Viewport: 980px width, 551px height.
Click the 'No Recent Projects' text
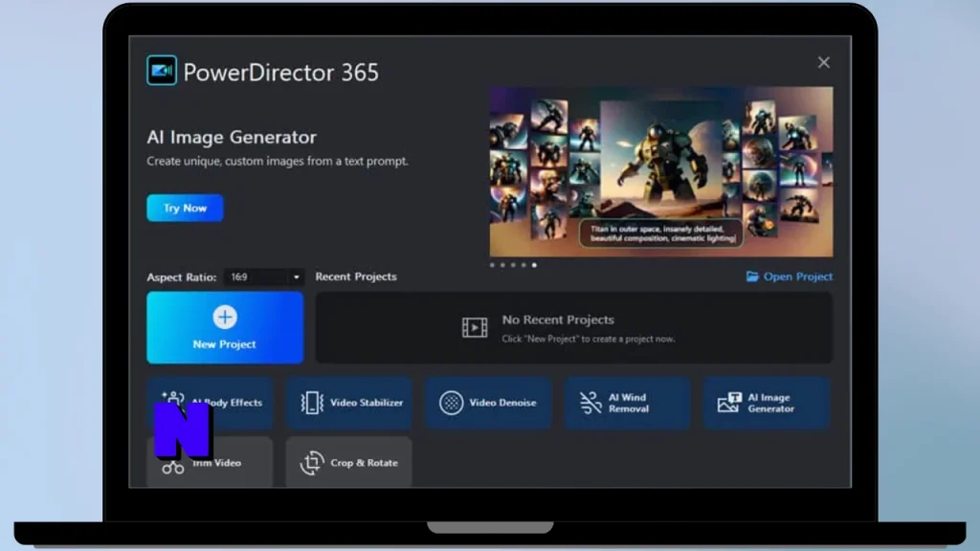click(x=558, y=320)
